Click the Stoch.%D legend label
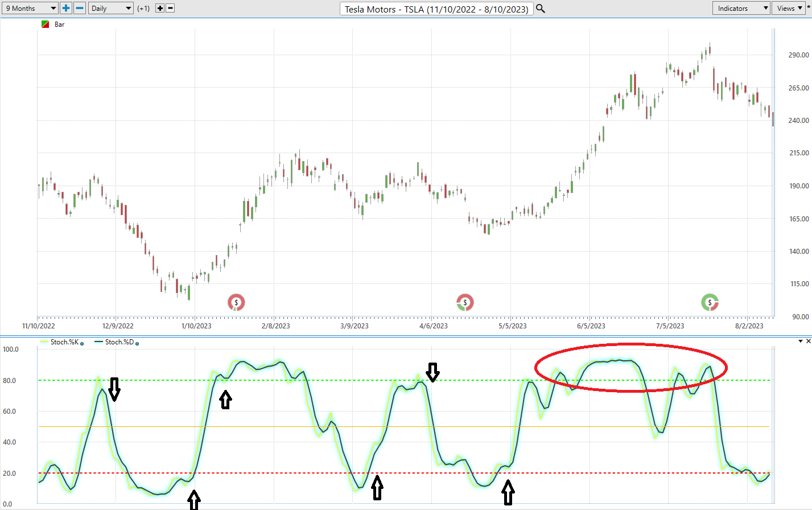The image size is (812, 510). tap(119, 342)
